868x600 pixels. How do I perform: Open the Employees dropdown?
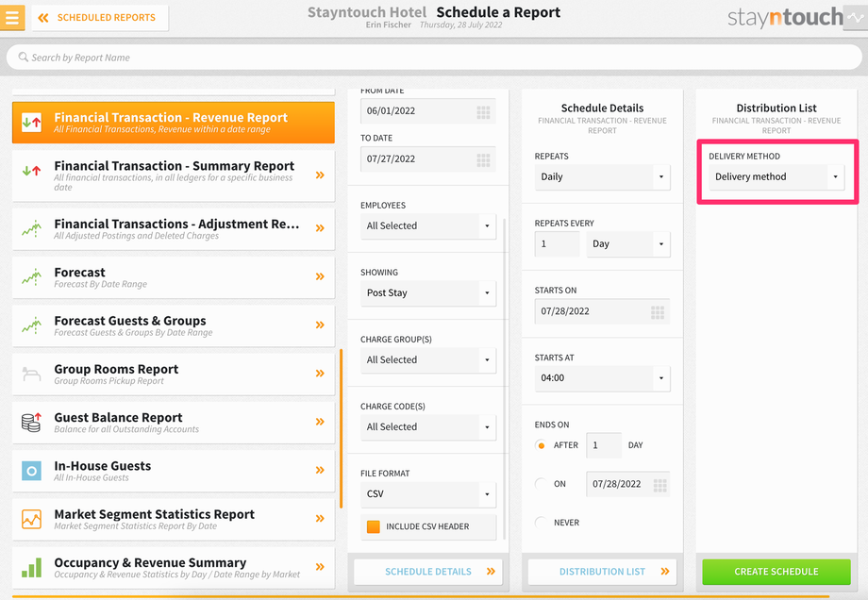[x=428, y=225]
